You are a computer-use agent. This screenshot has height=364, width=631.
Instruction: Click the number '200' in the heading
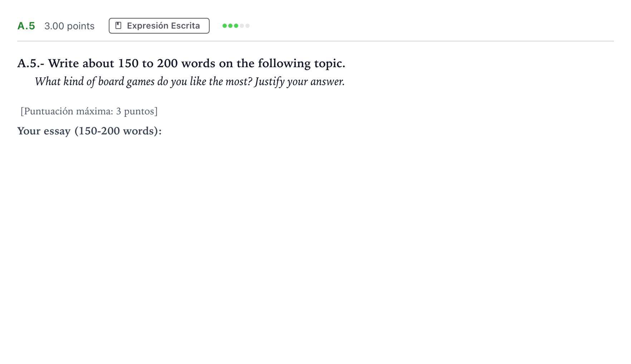167,63
